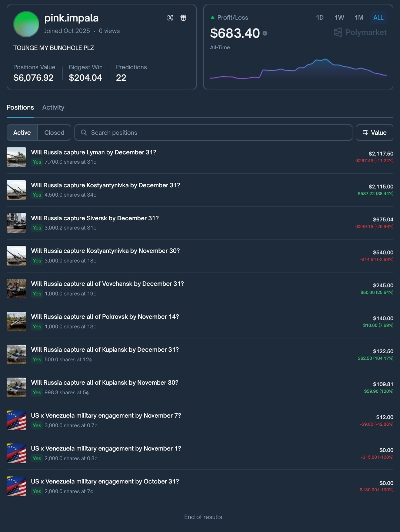Open the Activity tab
Screen dimensions: 400x532
click(x=53, y=107)
